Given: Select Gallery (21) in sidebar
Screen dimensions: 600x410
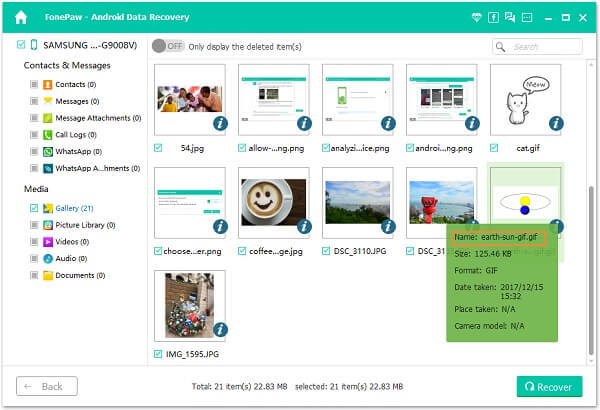Looking at the screenshot, I should pyautogui.click(x=74, y=208).
